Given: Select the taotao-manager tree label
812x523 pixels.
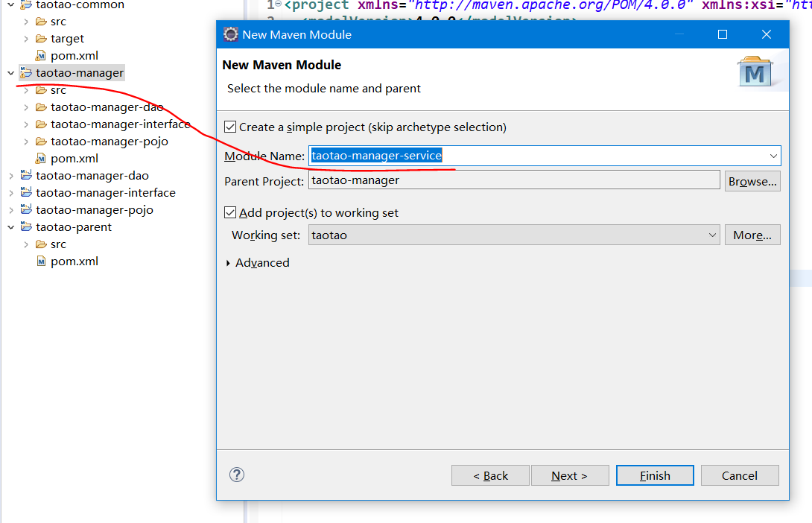Looking at the screenshot, I should 80,72.
